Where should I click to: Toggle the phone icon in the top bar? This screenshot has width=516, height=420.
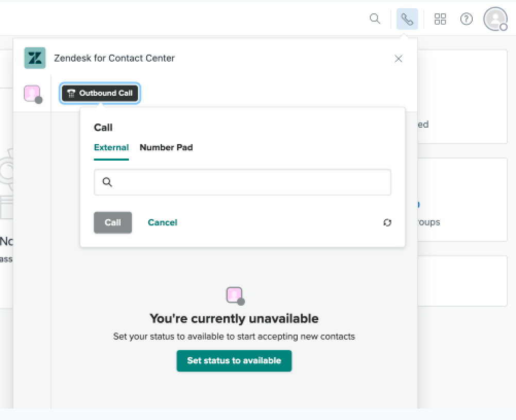click(407, 19)
